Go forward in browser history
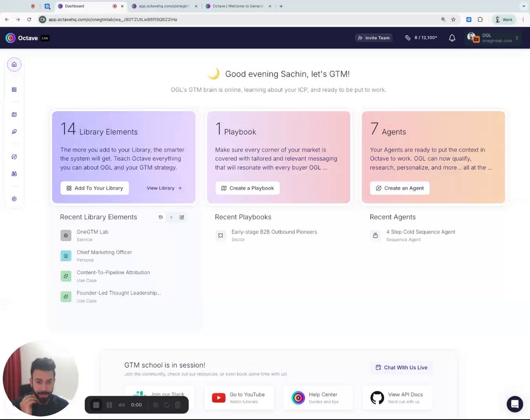Screen dimensions: 530x420 click(x=18, y=19)
